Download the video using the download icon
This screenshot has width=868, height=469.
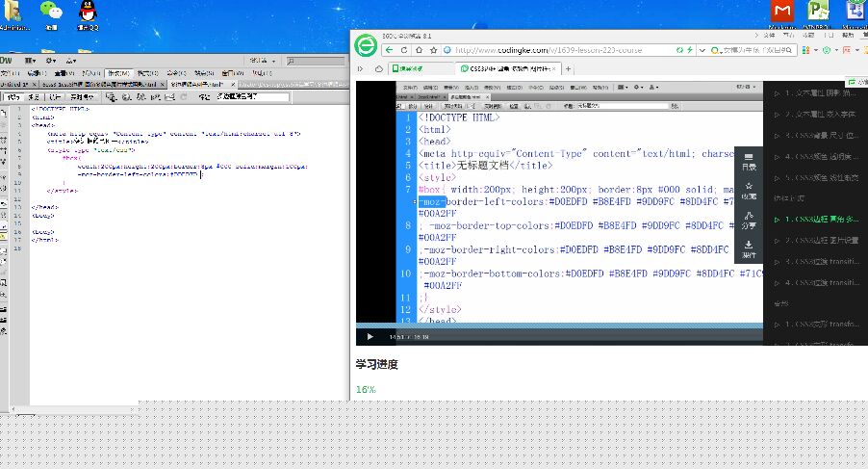tap(749, 250)
